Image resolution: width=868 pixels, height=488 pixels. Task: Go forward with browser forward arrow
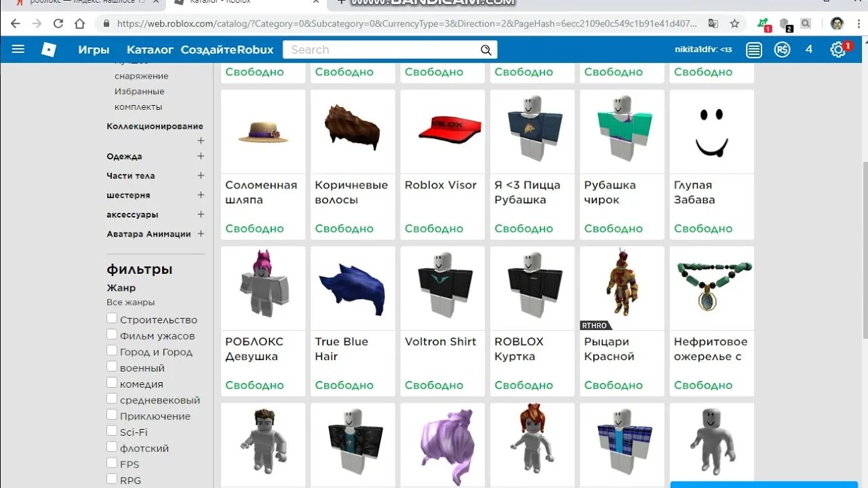[37, 24]
